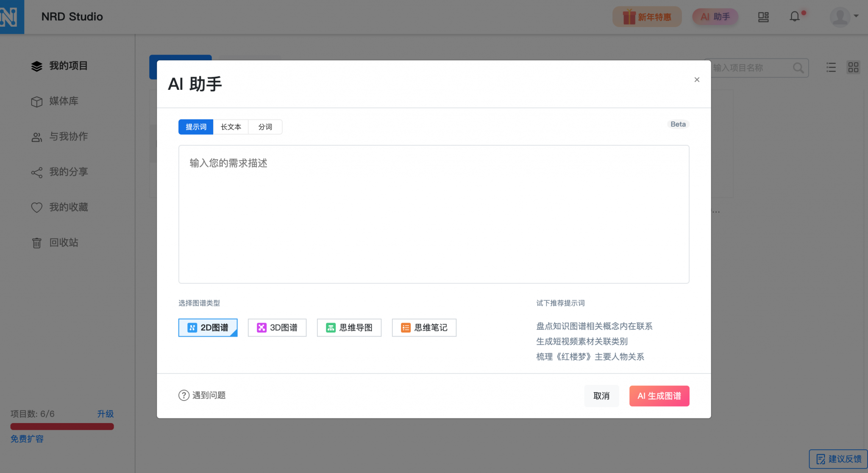Open 我的分享 from the sidebar
The width and height of the screenshot is (868, 473).
click(x=69, y=172)
